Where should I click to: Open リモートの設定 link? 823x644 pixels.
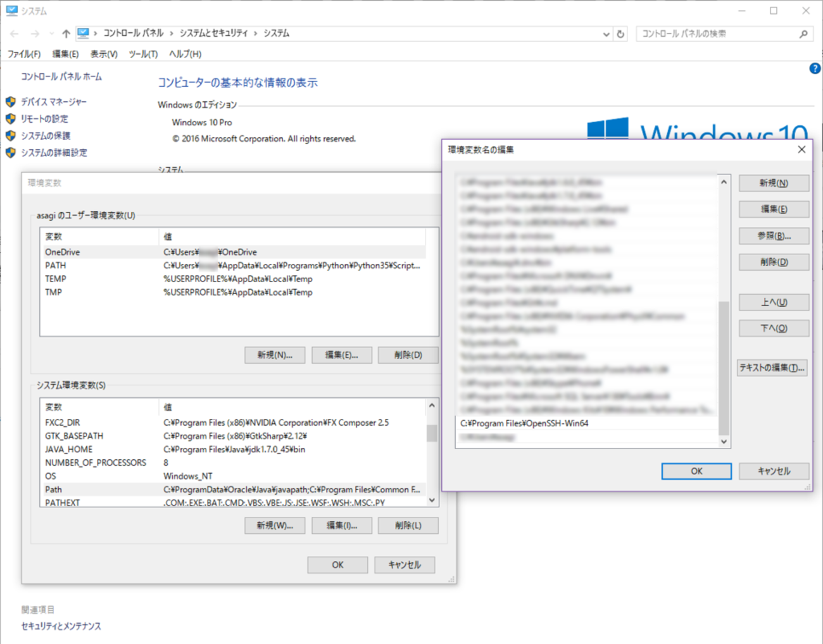point(44,119)
